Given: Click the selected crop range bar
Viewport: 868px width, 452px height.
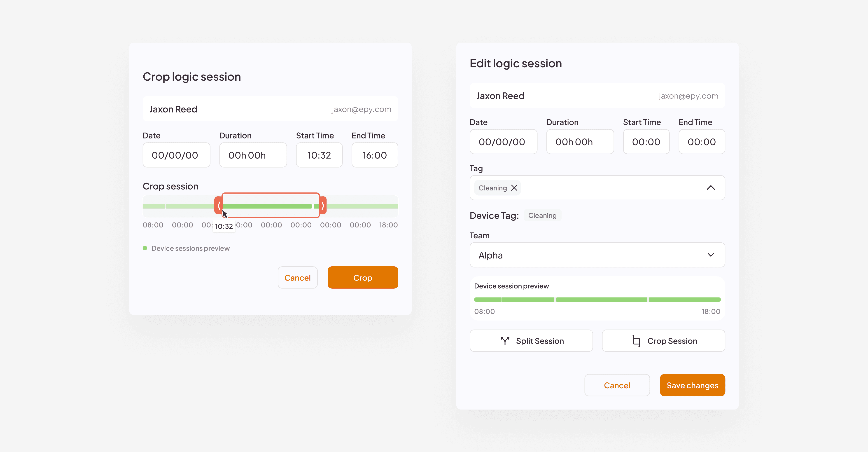Looking at the screenshot, I should pos(271,205).
